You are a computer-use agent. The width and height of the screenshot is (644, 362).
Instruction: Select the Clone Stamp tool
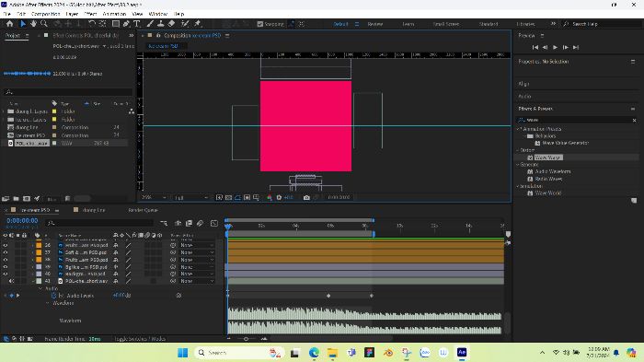[x=161, y=24]
